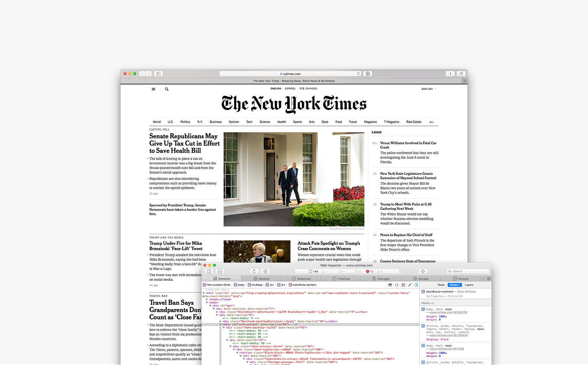Open the NYT search magnifier icon
Viewport: 588px width, 365px height.
point(166,89)
